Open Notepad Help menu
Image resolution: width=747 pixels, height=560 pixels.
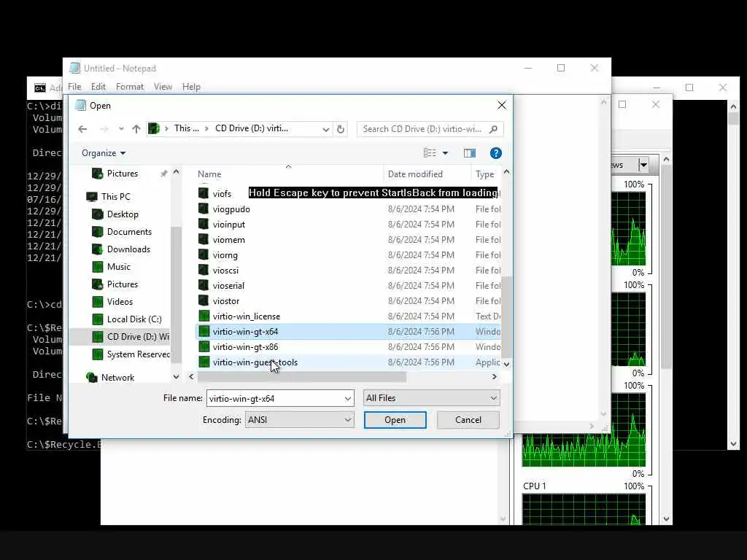(191, 87)
